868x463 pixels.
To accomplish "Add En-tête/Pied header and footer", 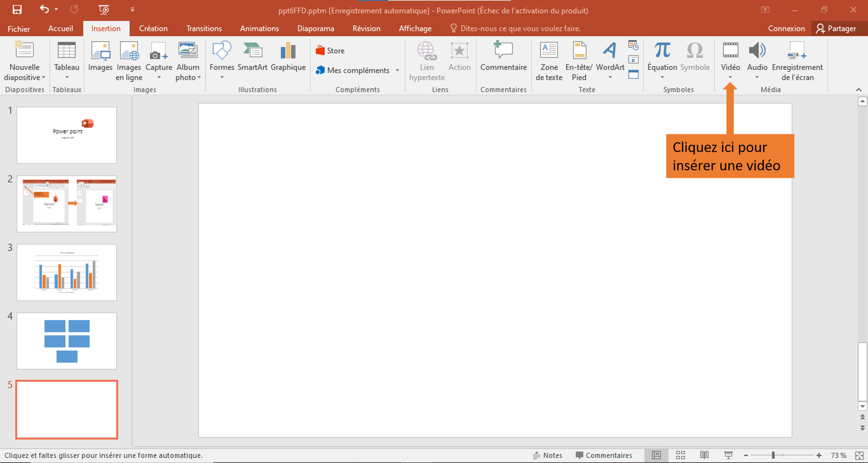I will tap(579, 61).
